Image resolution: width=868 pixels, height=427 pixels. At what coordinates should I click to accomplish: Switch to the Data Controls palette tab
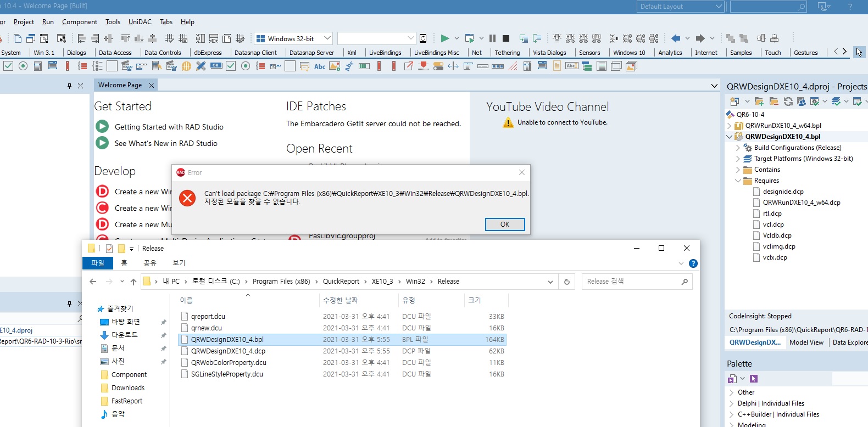[163, 53]
